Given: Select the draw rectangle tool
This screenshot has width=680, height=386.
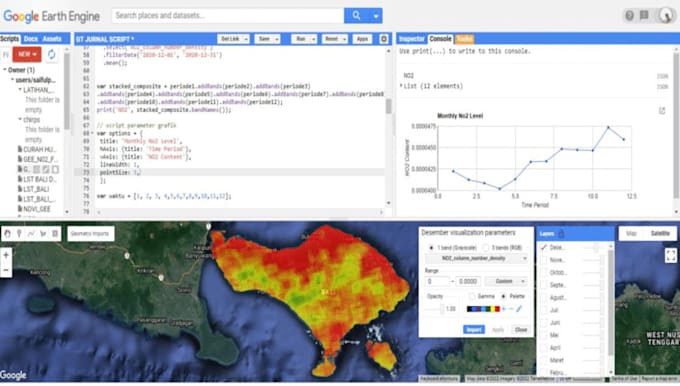Looking at the screenshot, I should click(55, 234).
